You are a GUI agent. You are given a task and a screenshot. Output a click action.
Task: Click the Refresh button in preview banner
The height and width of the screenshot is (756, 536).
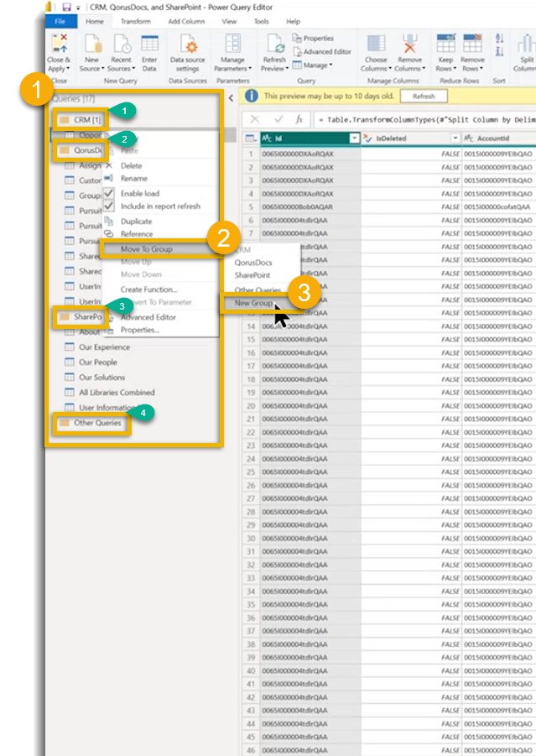[x=424, y=96]
